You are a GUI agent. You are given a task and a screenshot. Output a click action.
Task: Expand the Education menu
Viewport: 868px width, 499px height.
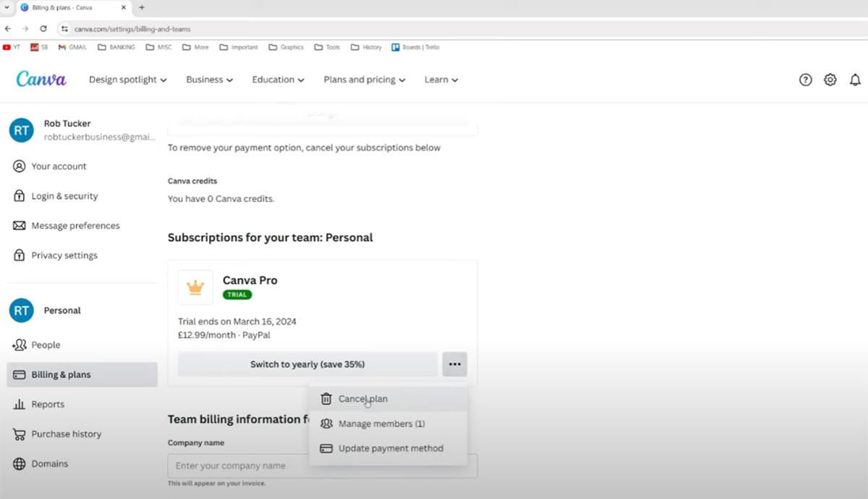278,80
